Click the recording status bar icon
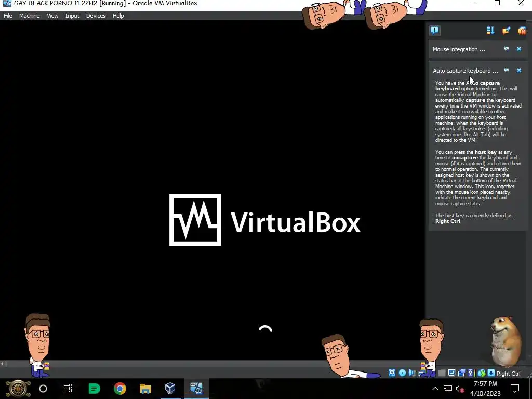Image resolution: width=532 pixels, height=399 pixels. pos(461,373)
